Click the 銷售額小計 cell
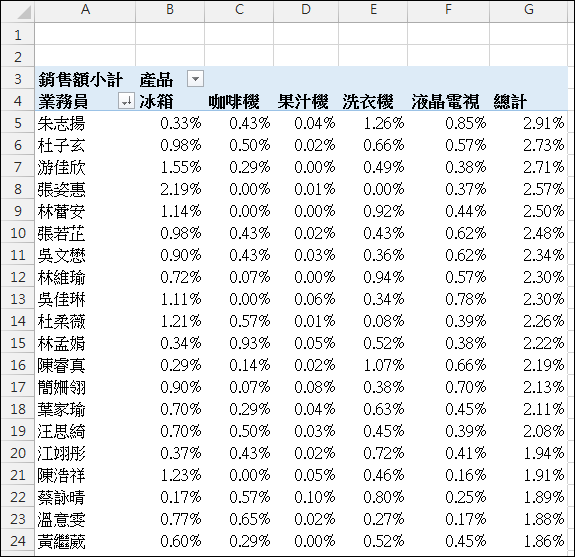The image size is (575, 557). (x=85, y=78)
